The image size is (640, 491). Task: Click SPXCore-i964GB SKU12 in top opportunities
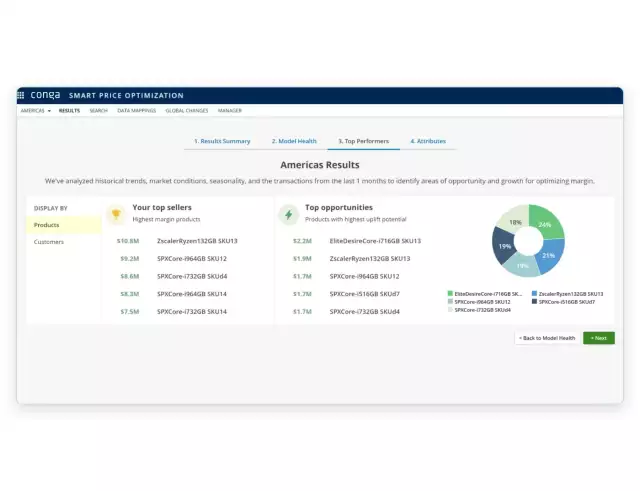click(364, 276)
